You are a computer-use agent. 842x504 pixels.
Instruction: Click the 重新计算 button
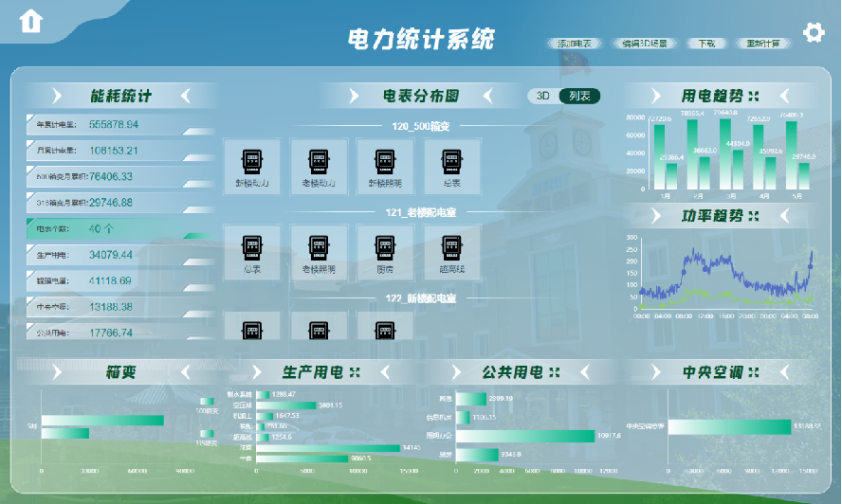click(763, 44)
